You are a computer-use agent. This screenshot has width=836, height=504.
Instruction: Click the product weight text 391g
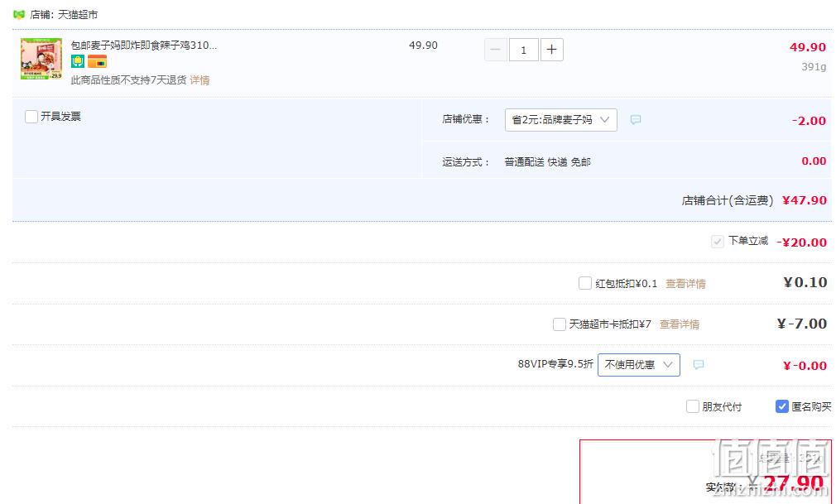pos(814,67)
